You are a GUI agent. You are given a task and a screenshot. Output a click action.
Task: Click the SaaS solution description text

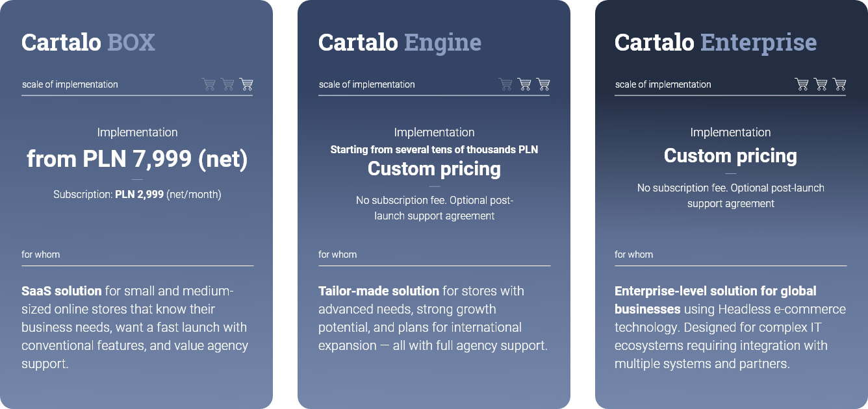click(135, 327)
